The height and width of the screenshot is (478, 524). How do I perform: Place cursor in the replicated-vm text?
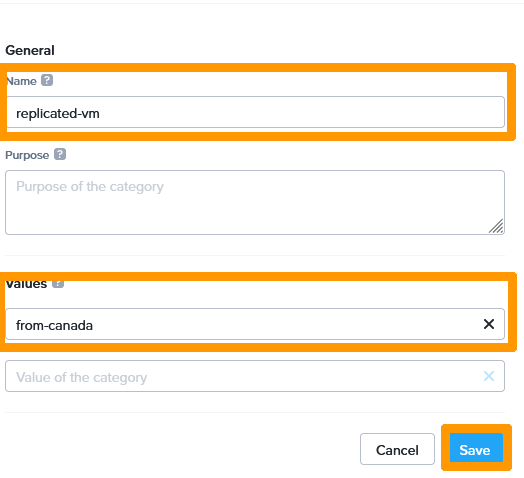57,114
